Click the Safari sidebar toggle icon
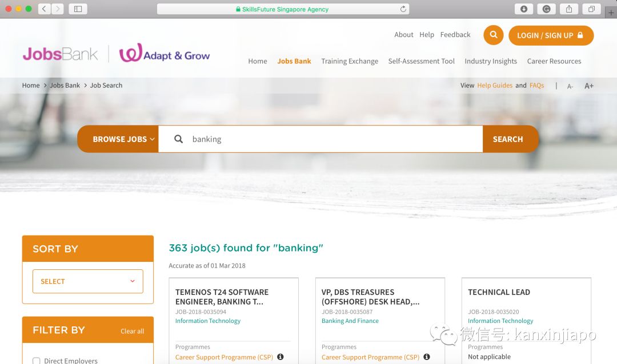Screen dimensions: 617x364 [x=78, y=9]
